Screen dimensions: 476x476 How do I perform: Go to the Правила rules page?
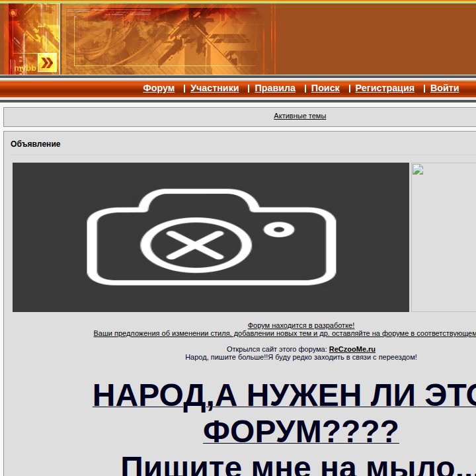click(x=275, y=88)
